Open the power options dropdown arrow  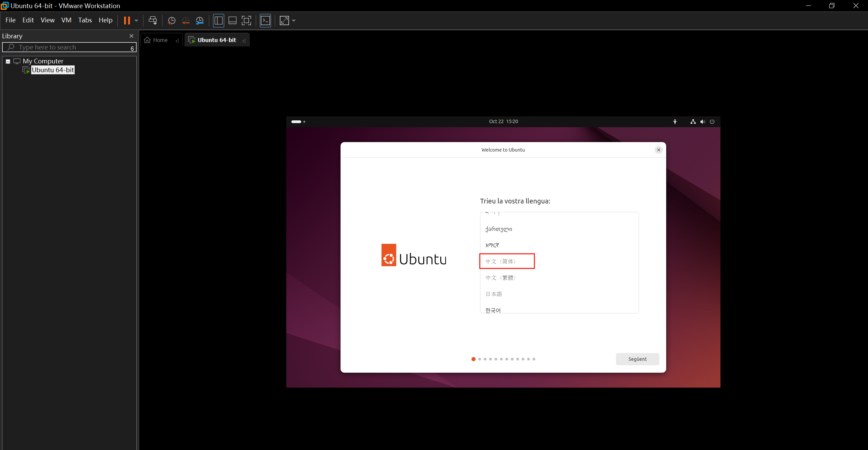(136, 21)
